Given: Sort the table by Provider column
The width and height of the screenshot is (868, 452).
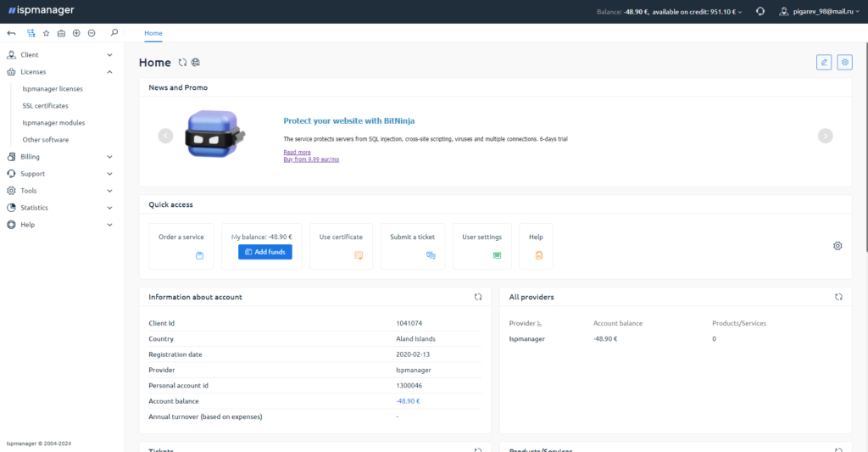Looking at the screenshot, I should coord(526,323).
